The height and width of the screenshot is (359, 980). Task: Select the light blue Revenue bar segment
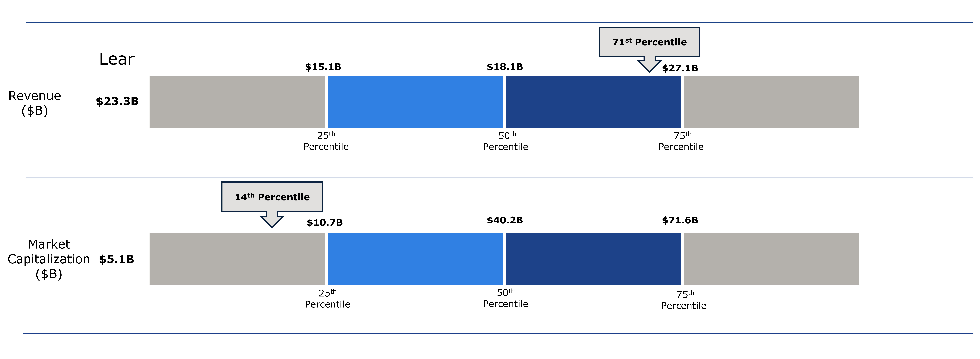point(415,102)
